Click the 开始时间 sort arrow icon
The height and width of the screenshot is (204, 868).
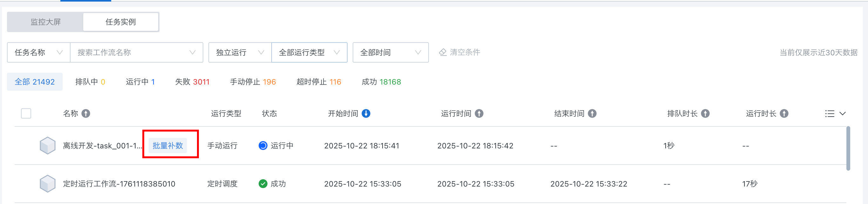pyautogui.click(x=366, y=114)
